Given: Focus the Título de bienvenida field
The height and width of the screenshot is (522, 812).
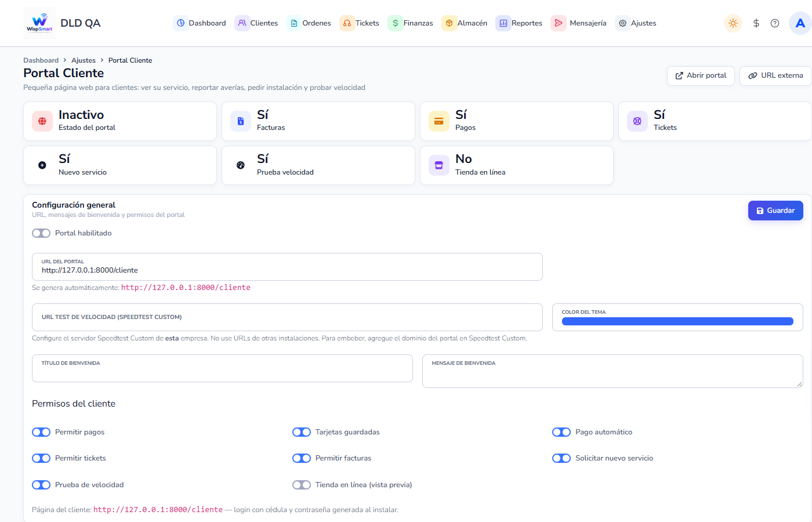Looking at the screenshot, I should click(222, 368).
